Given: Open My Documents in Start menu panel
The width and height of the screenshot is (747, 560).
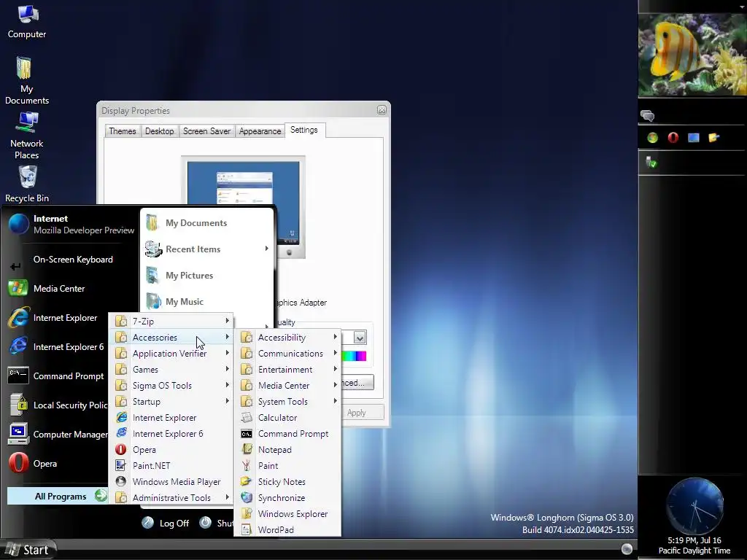Looking at the screenshot, I should pos(207,223).
